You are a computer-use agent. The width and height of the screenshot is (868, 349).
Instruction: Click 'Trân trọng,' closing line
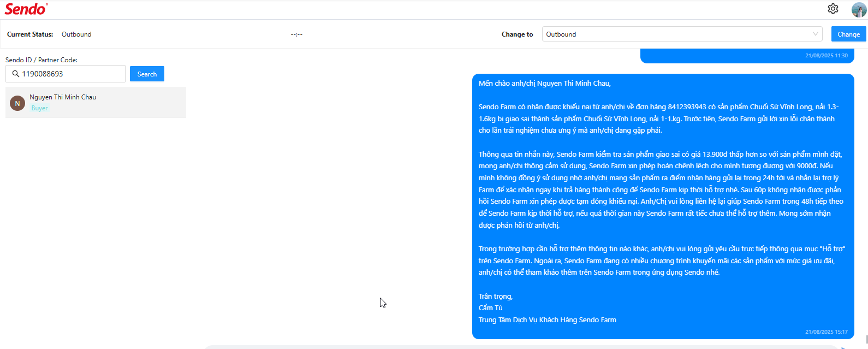496,296
